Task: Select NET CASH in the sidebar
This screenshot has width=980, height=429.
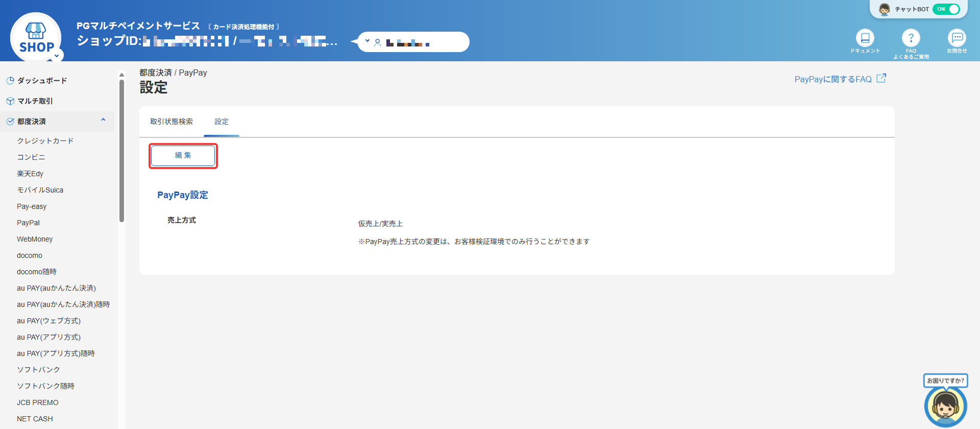Action: pos(35,419)
